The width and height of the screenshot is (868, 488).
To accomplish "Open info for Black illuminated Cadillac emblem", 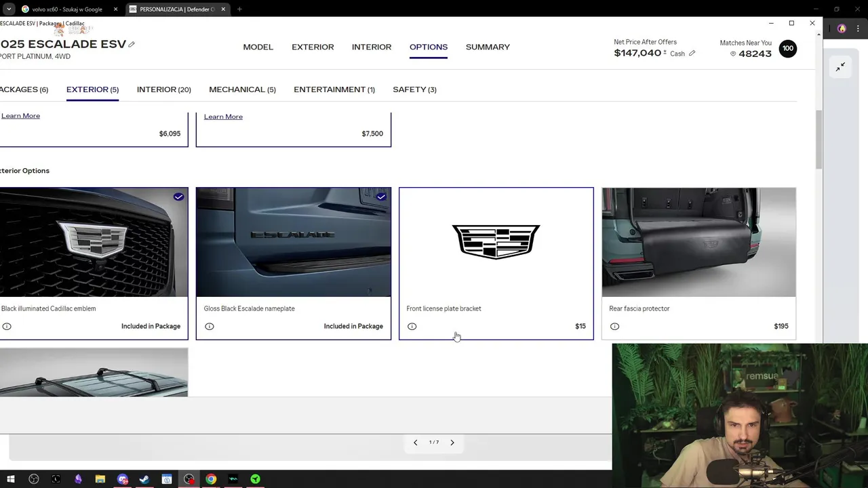I will [7, 326].
